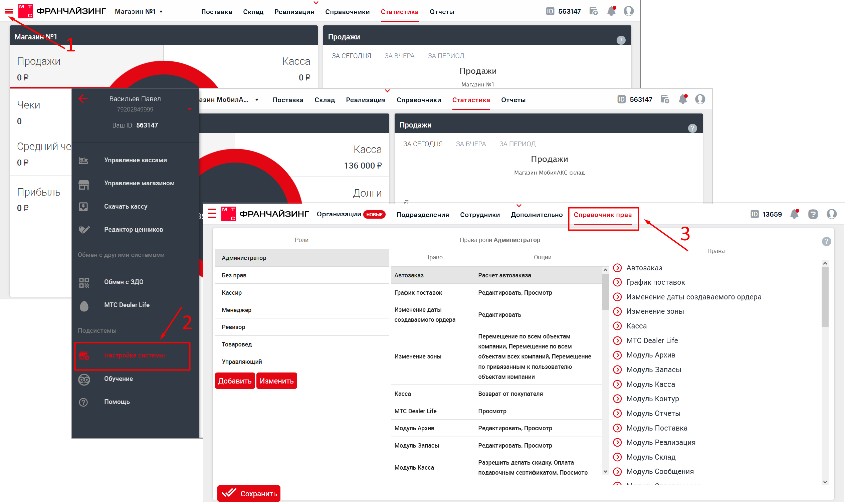This screenshot has height=504, width=850.
Task: Select ЗА СЕГОДНЯ tab in middle window
Action: click(x=423, y=144)
